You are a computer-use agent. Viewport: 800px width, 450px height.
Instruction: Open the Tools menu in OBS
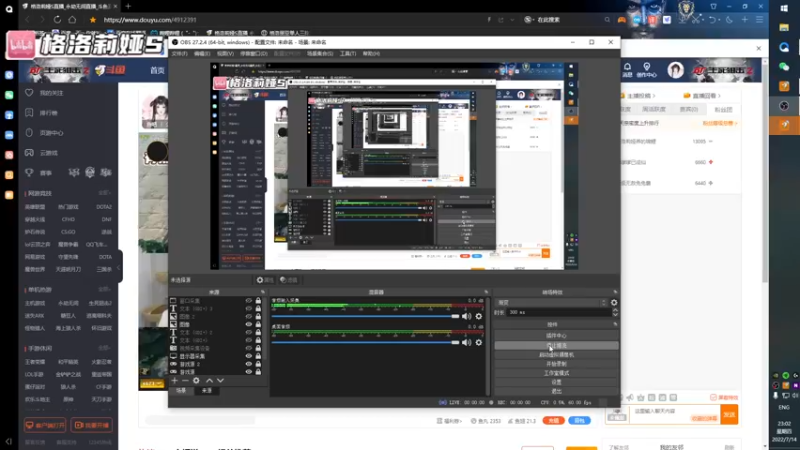[348, 54]
